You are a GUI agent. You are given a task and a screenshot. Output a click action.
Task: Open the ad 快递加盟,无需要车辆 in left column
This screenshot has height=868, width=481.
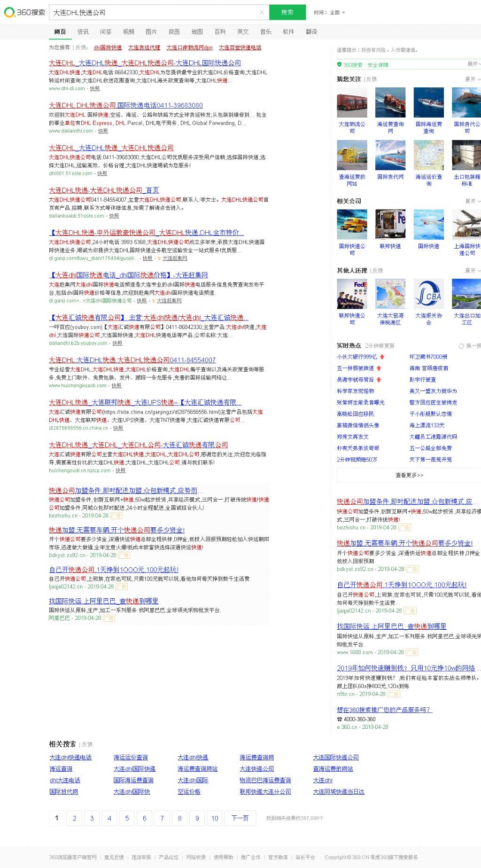pyautogui.click(x=117, y=530)
